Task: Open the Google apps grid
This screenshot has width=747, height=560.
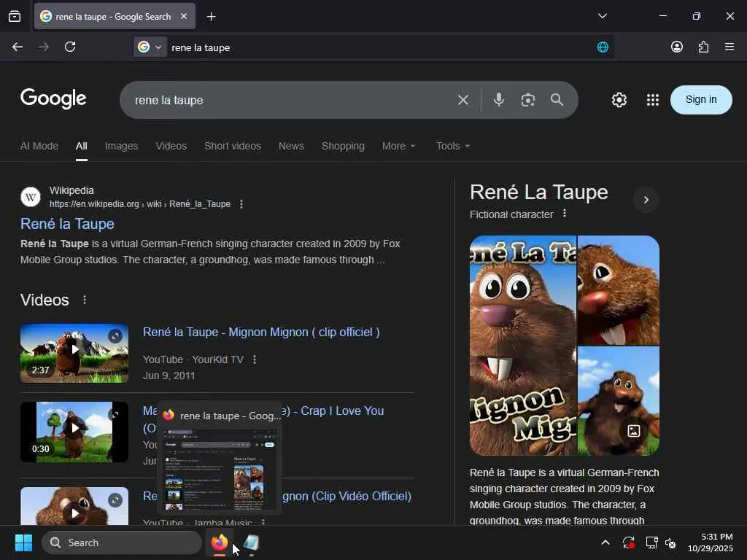Action: (653, 100)
